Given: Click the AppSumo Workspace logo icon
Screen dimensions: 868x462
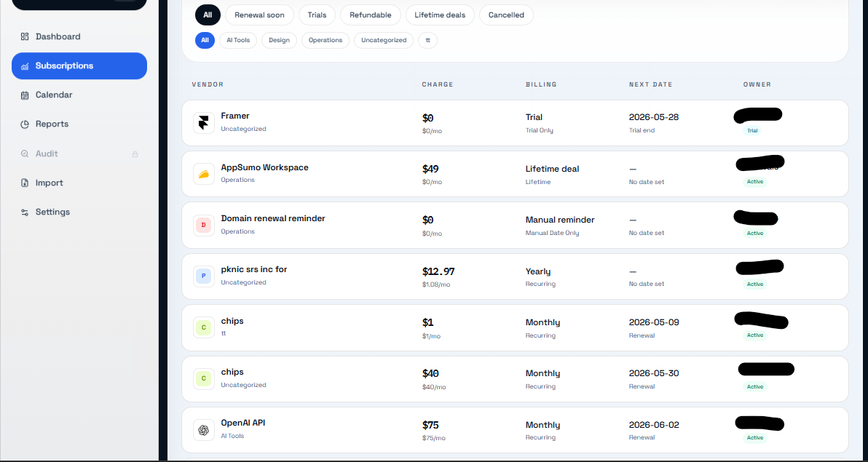Looking at the screenshot, I should pos(204,174).
